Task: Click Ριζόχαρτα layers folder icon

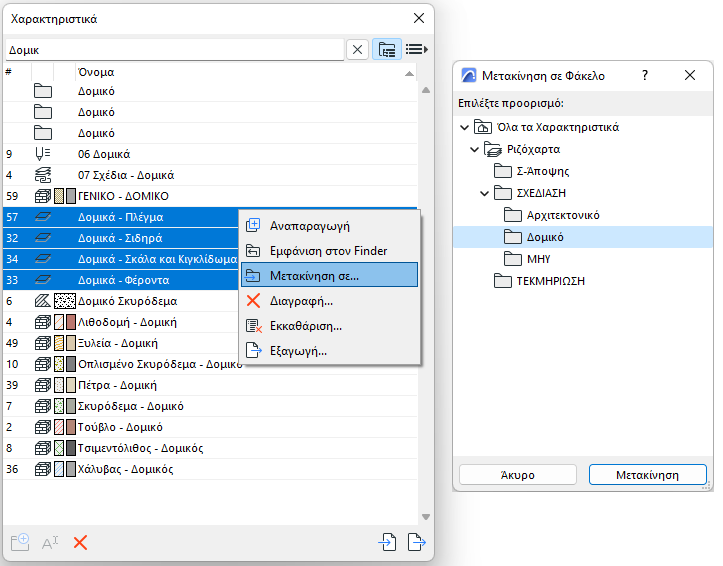Action: click(493, 149)
